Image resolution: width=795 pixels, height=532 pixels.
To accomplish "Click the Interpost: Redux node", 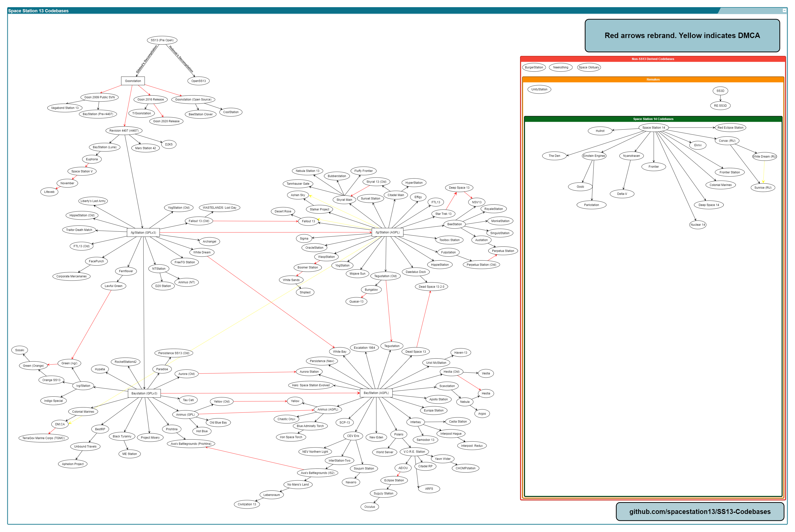I will point(472,446).
